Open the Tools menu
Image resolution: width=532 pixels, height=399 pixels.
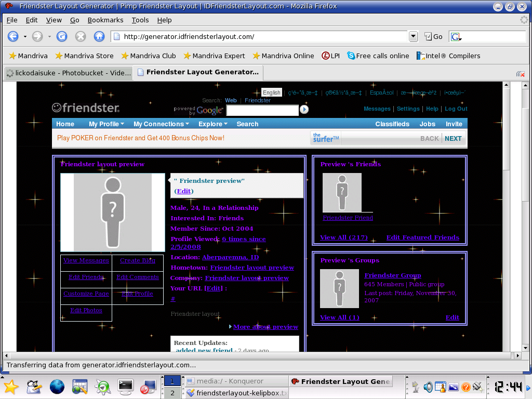click(140, 20)
